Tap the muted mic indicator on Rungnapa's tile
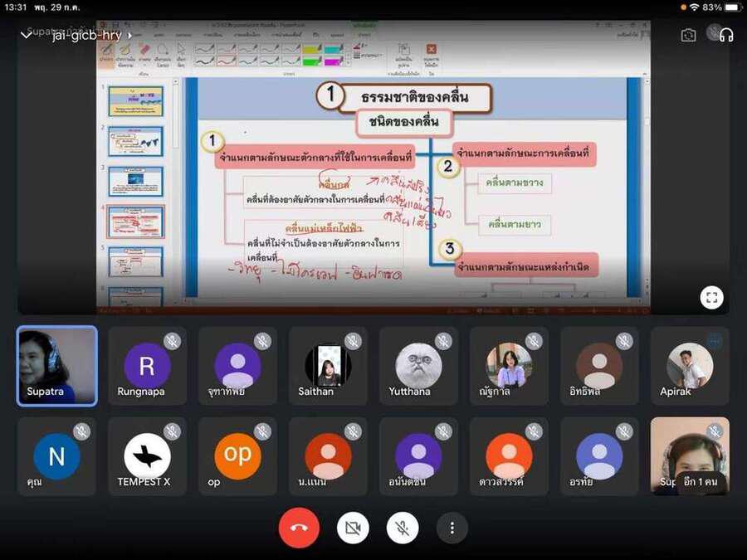 click(173, 341)
